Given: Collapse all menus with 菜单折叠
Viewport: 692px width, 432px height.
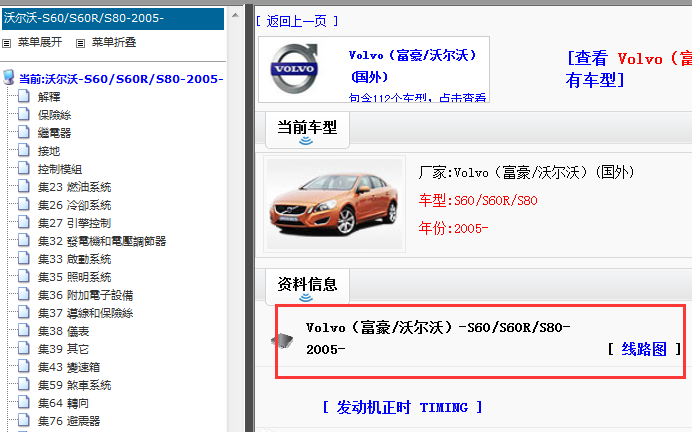Looking at the screenshot, I should click(114, 42).
